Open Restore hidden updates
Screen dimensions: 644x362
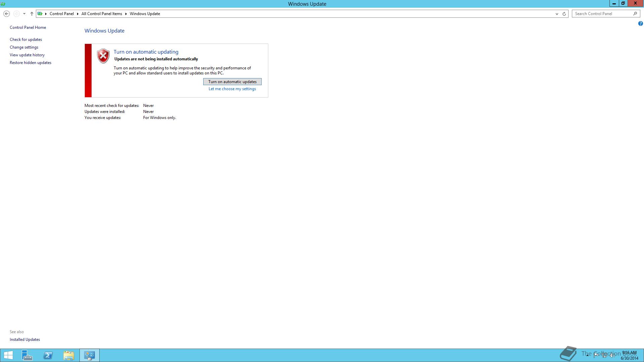(31, 63)
